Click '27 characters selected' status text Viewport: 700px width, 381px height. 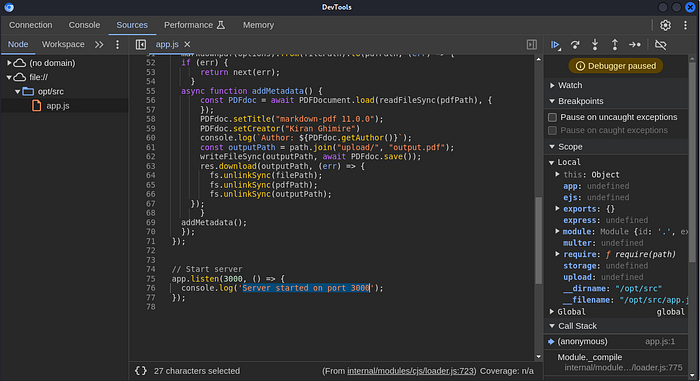point(197,371)
